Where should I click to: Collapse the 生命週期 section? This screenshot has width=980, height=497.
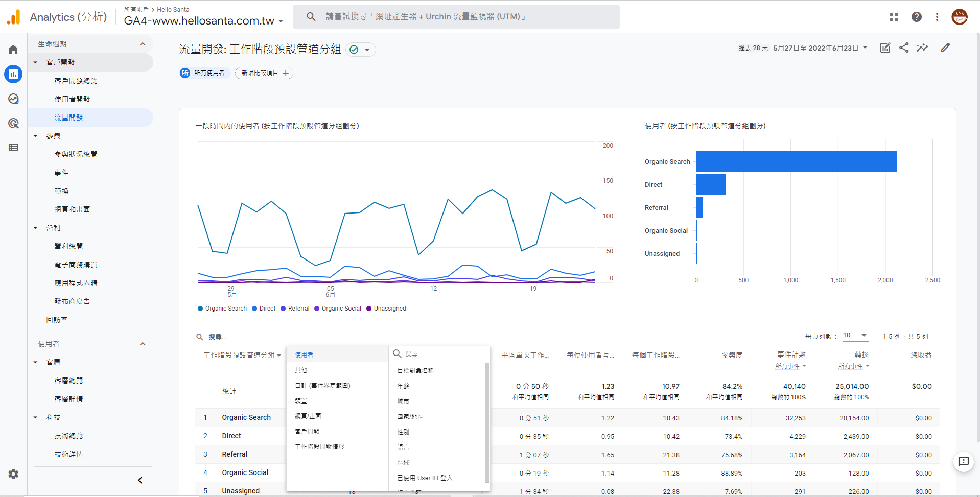click(x=143, y=44)
